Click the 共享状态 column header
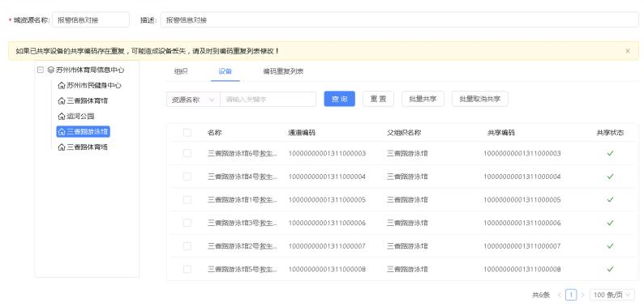The height and width of the screenshot is (307, 644). pyautogui.click(x=610, y=133)
